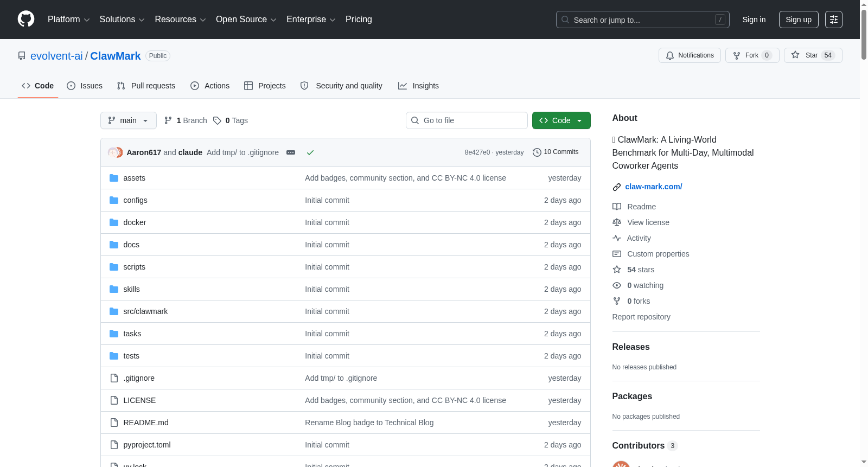
Task: Click the scripts folder icon
Action: [114, 267]
